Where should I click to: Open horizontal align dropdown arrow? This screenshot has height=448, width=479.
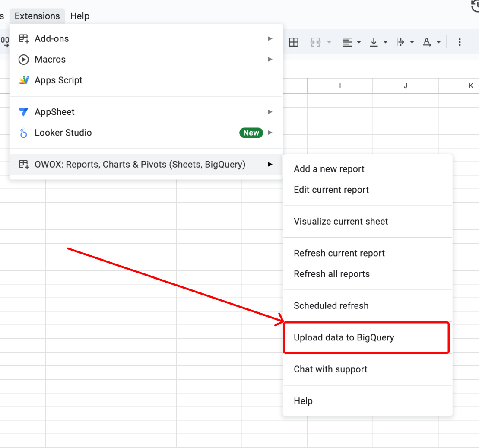pos(359,42)
